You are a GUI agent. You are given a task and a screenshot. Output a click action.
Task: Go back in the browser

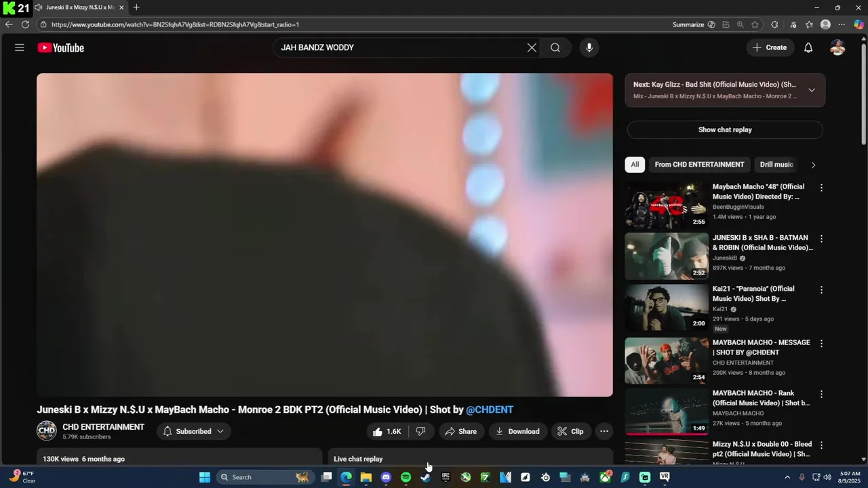pos(9,24)
